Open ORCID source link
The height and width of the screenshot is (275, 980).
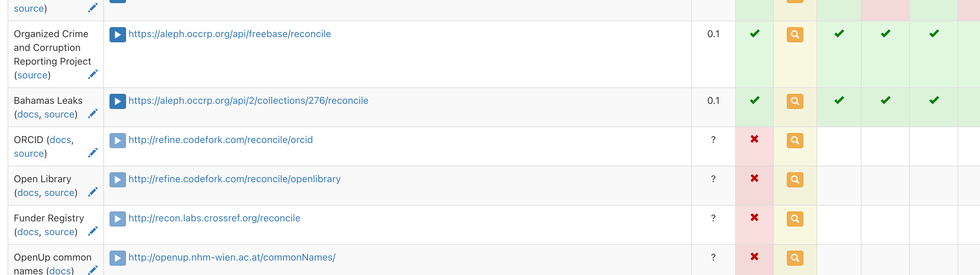(29, 153)
